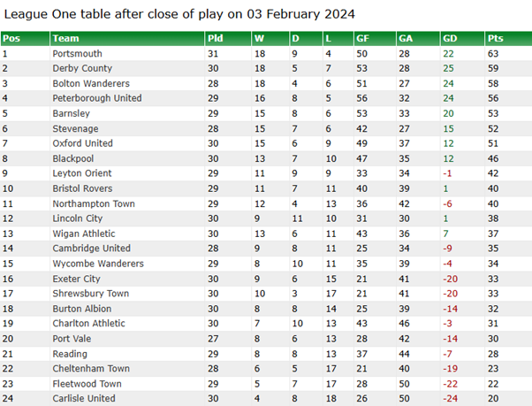Open the Portsmouth team link
This screenshot has height=406, width=532.
(78, 54)
